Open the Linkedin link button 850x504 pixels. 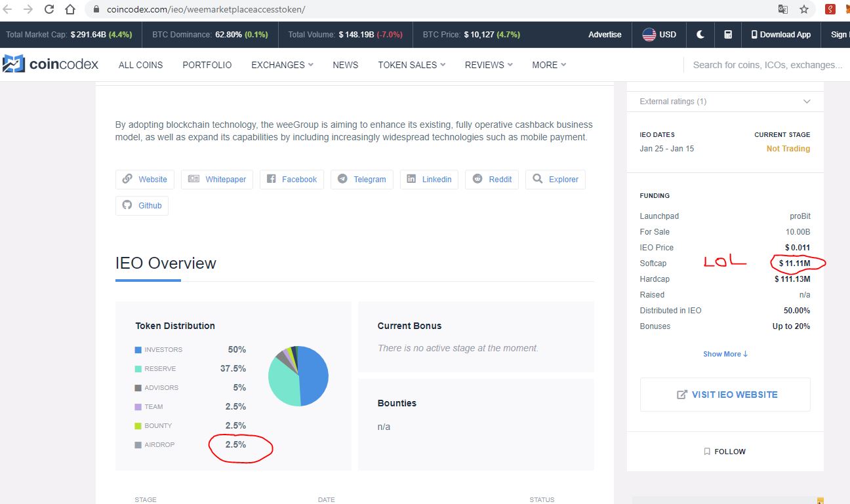(x=429, y=180)
